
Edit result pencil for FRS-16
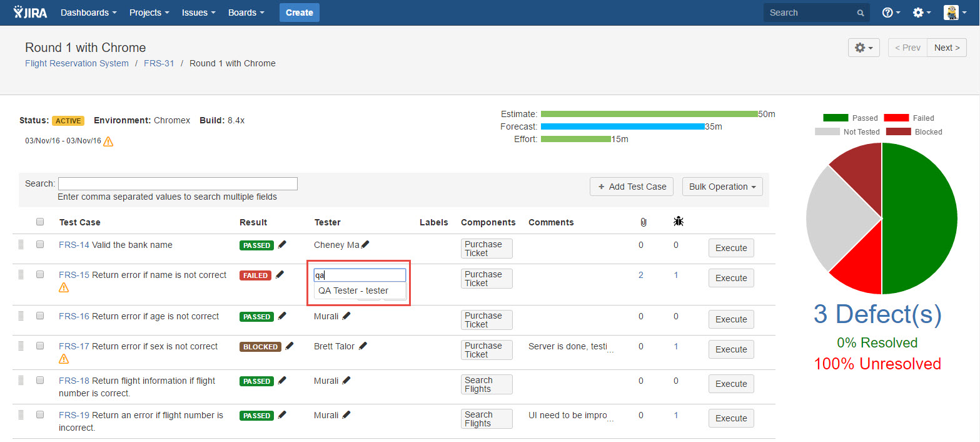(x=282, y=316)
